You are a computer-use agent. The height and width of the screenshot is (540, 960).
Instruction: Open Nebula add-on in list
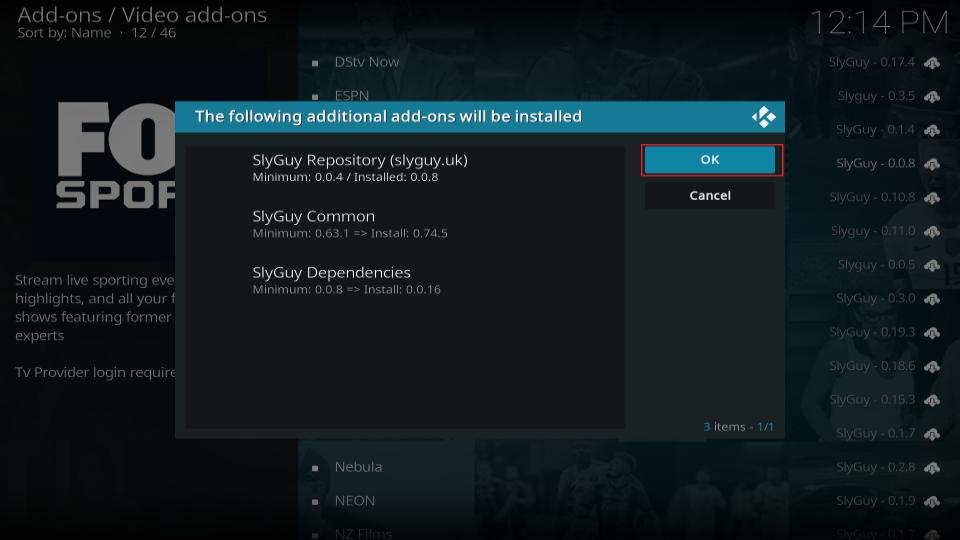pos(358,467)
